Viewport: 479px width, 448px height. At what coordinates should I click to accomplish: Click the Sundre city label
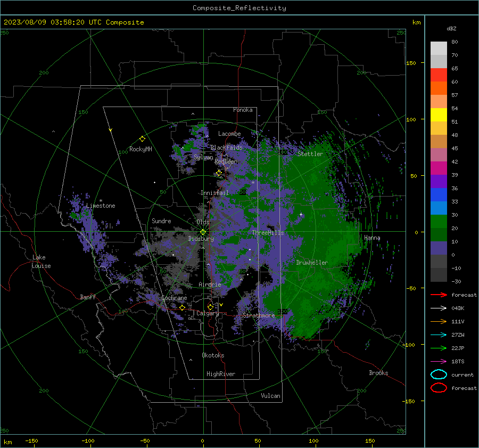(161, 221)
